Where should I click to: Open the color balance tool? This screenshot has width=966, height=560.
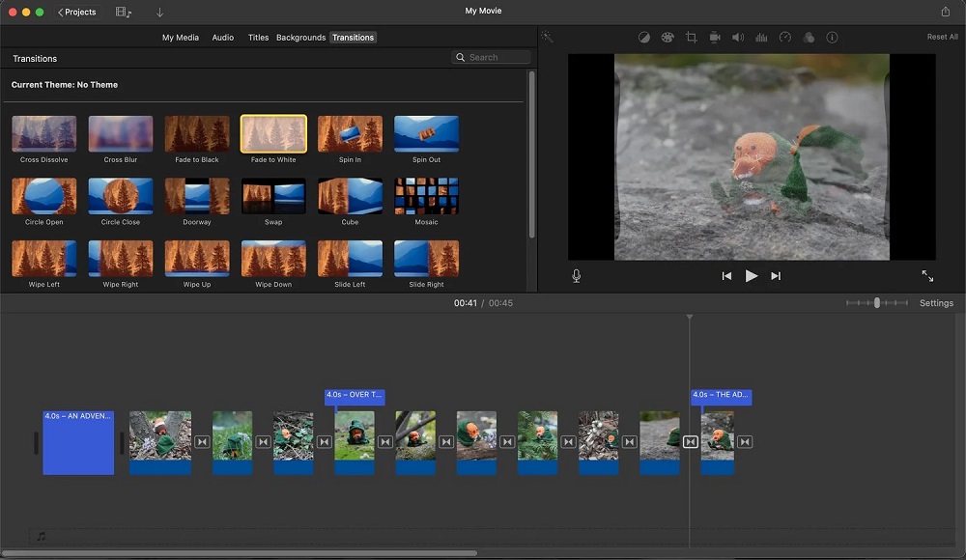644,38
